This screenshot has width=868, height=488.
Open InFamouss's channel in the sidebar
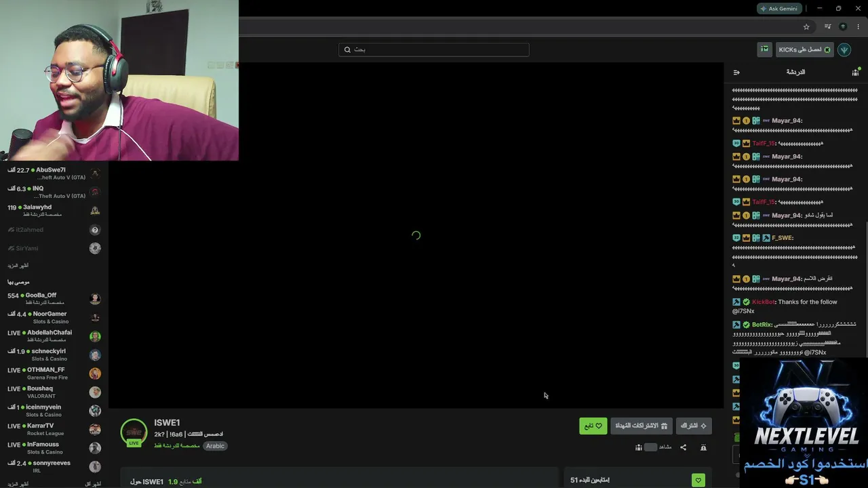[54, 448]
